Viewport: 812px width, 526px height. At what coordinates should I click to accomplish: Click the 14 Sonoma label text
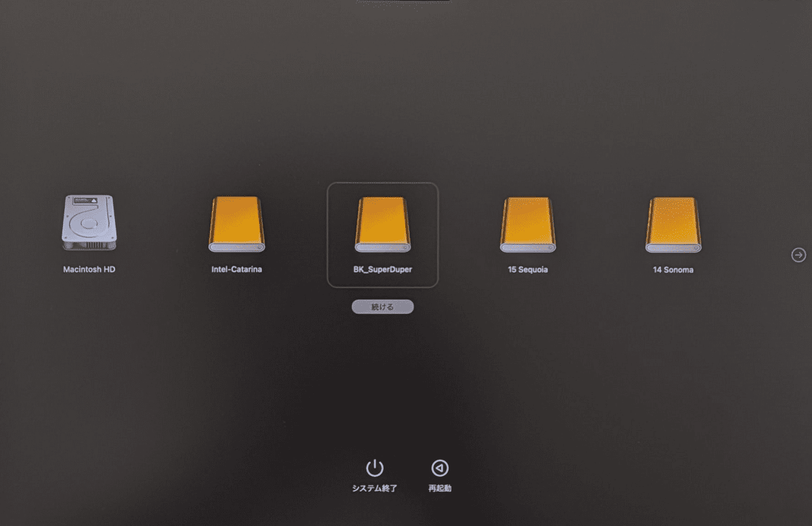click(673, 270)
